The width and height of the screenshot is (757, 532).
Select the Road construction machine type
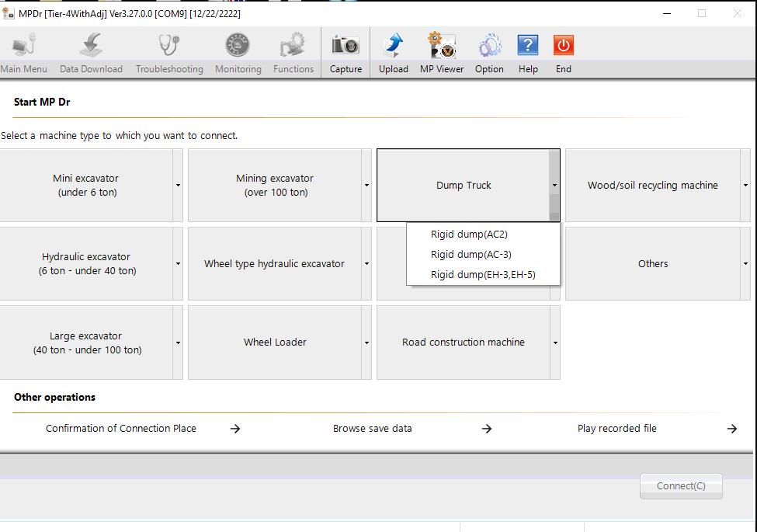464,342
